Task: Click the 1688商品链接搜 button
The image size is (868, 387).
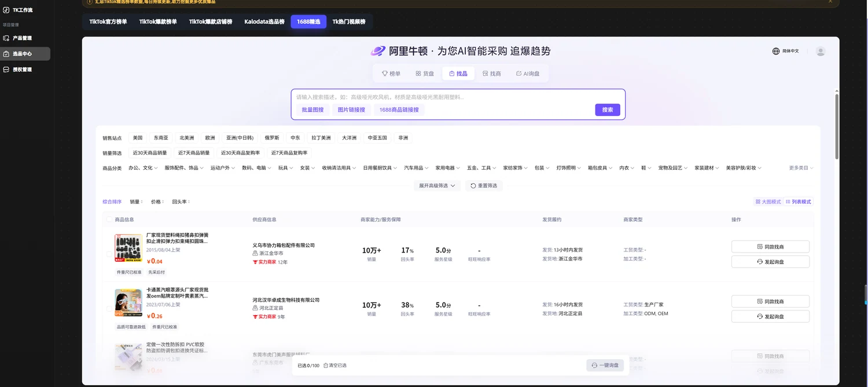Action: pos(399,109)
